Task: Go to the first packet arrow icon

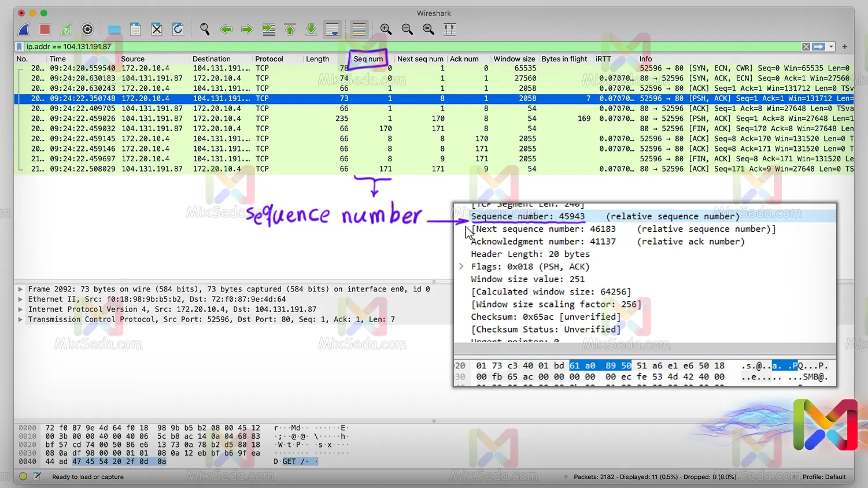Action: (x=290, y=29)
